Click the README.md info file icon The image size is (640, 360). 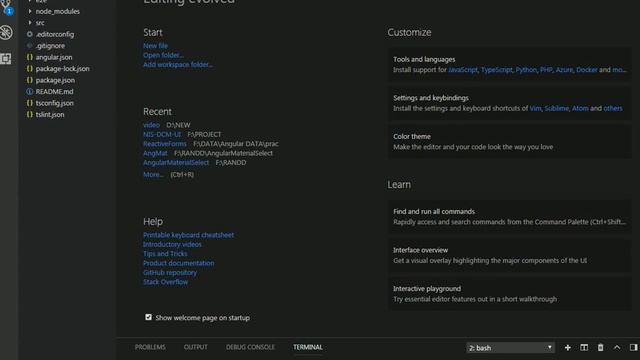tap(29, 91)
